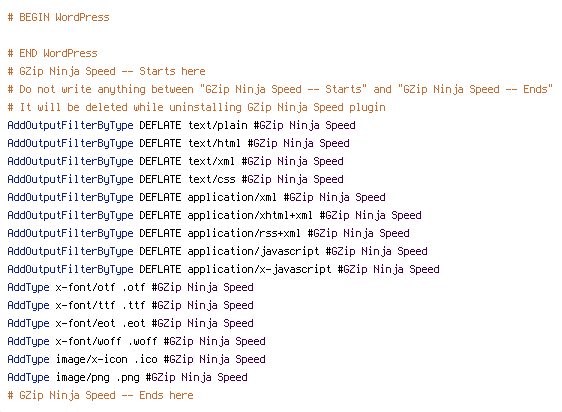
Task: Click the text/xml MIME type
Action: click(211, 161)
